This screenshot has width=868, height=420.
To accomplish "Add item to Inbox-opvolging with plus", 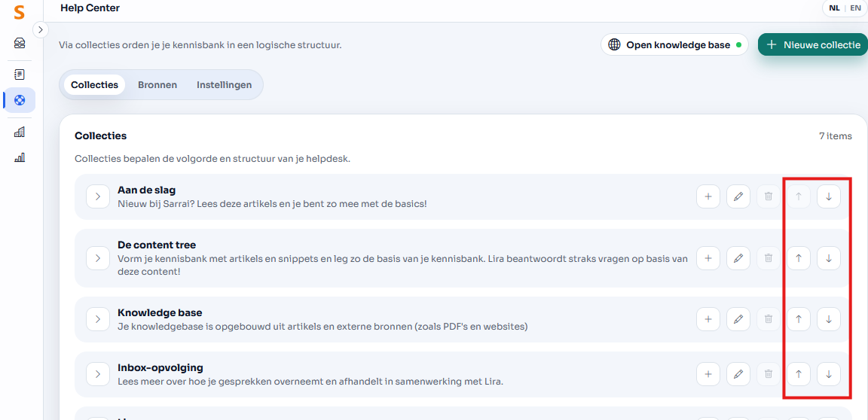I will [708, 374].
